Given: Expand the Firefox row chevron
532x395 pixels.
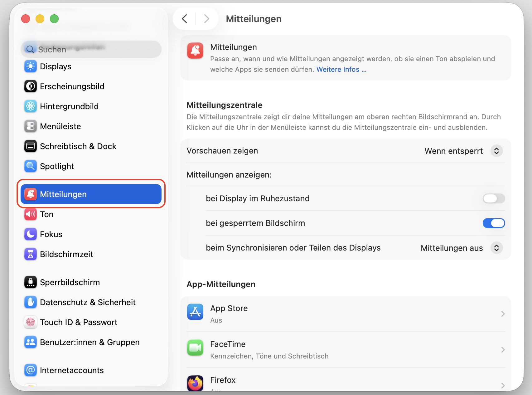Looking at the screenshot, I should 503,386.
